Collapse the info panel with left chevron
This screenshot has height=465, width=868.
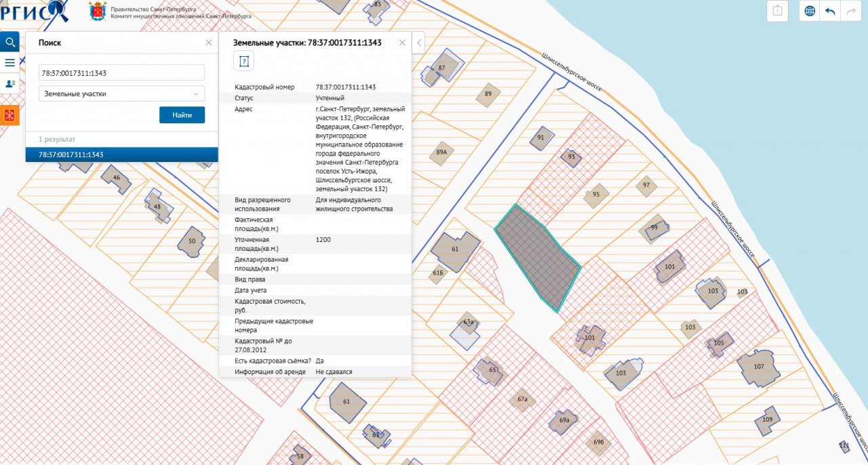418,43
